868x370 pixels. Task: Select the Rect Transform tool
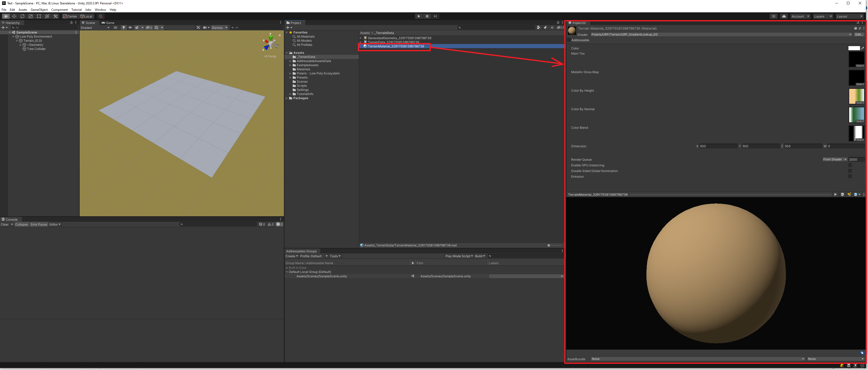(x=39, y=16)
